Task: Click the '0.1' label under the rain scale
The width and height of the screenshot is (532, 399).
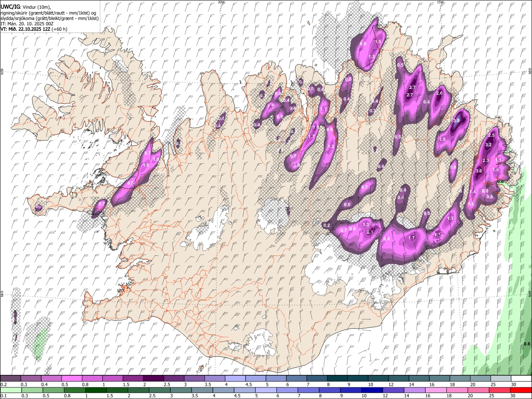Action: (4, 396)
